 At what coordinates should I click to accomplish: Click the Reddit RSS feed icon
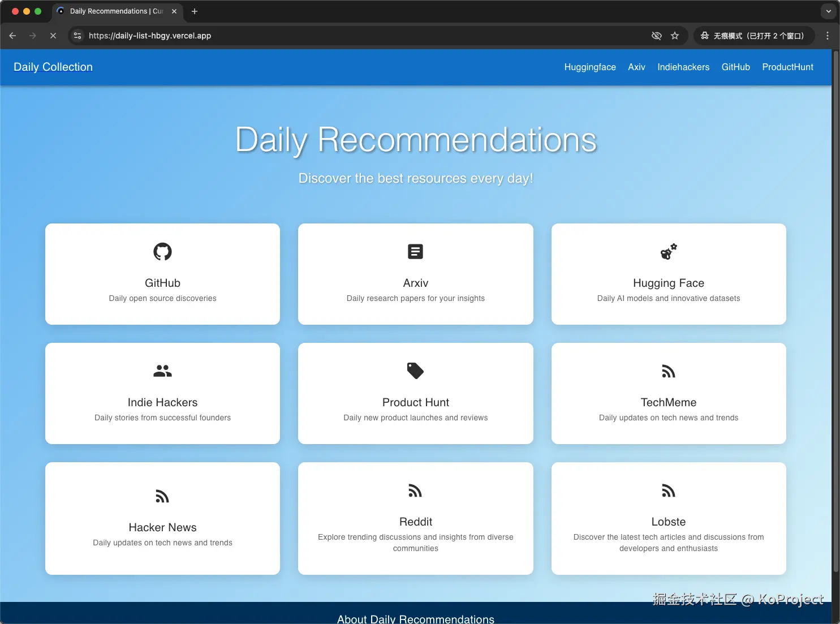415,490
